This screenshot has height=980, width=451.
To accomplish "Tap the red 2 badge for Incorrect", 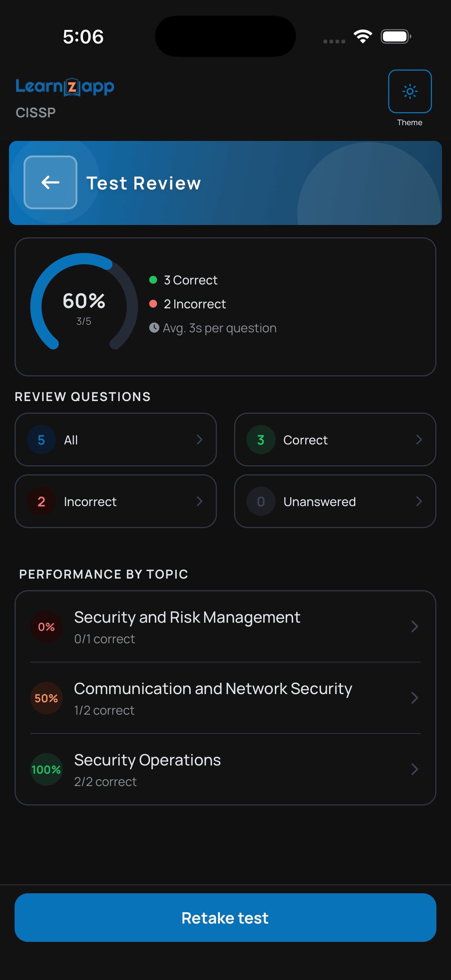I will (x=42, y=502).
